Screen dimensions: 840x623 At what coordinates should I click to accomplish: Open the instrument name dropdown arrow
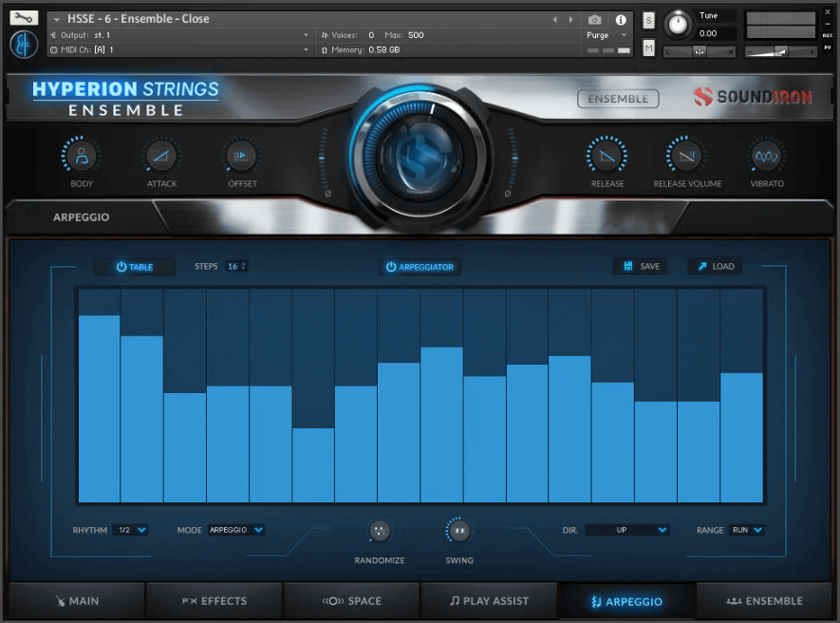click(x=56, y=19)
